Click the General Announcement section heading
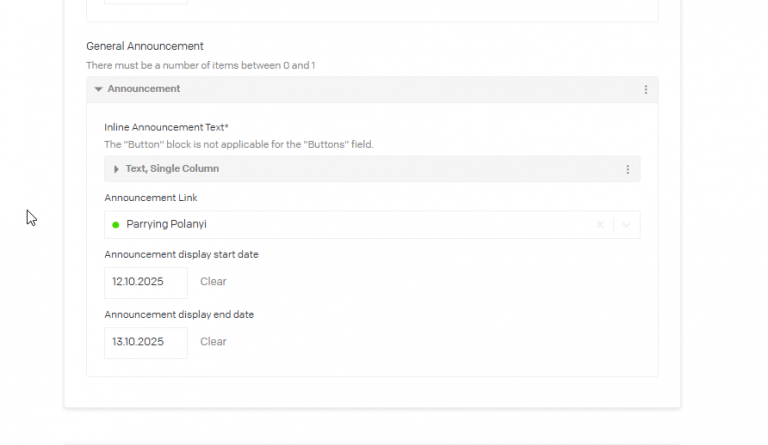Screen dimensions: 768x445 (x=145, y=46)
